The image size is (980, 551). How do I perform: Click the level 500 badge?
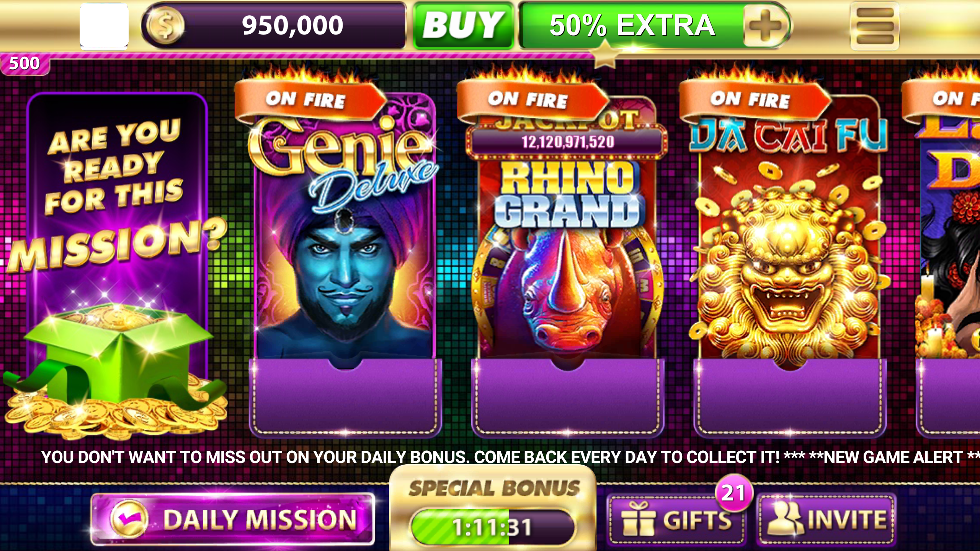[x=24, y=64]
